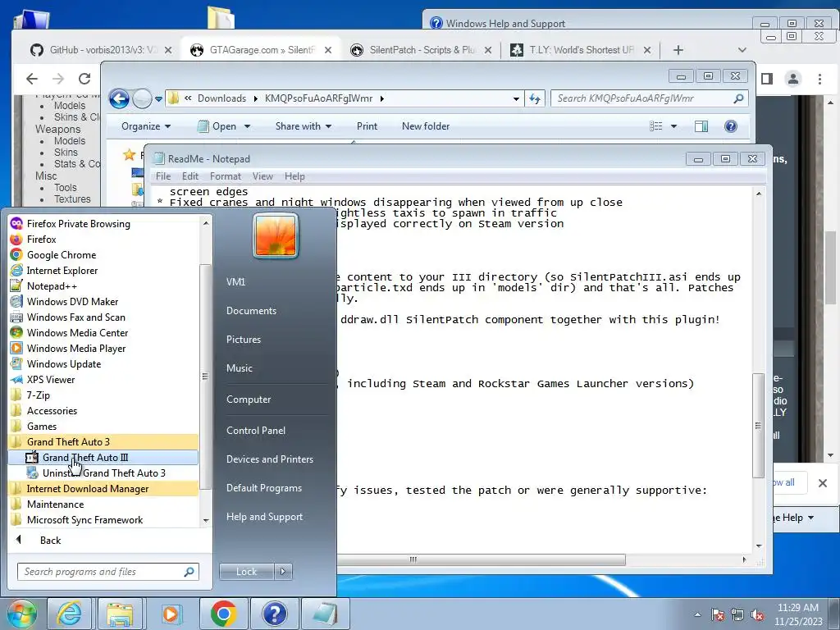Open the Share with dropdown in Explorer
Image resolution: width=840 pixels, height=630 pixels.
[x=304, y=126]
